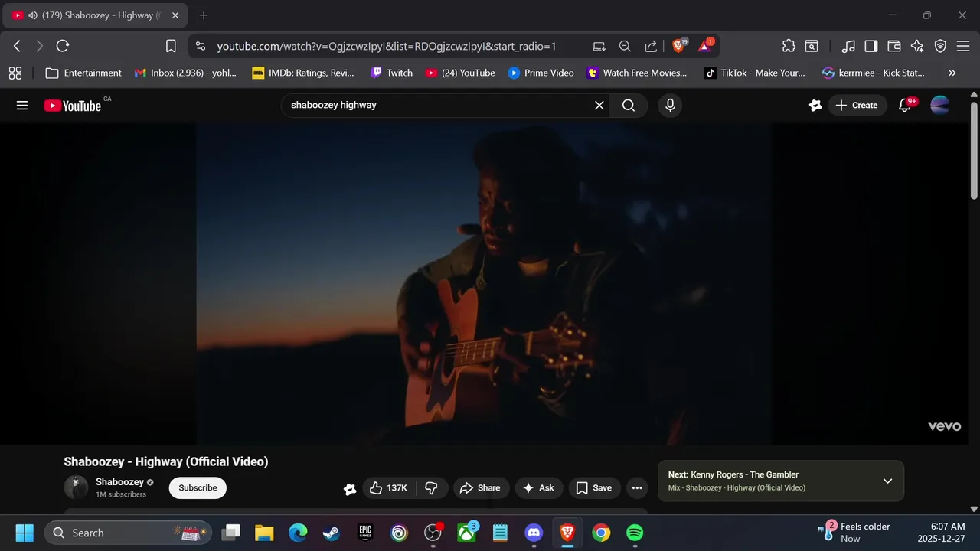Open the Brave VPN shield icon

point(940,46)
